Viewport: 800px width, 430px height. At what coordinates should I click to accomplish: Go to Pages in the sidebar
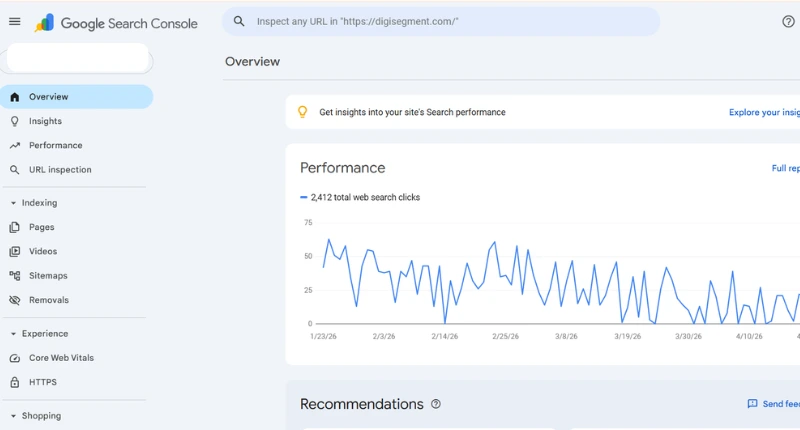pyautogui.click(x=42, y=227)
